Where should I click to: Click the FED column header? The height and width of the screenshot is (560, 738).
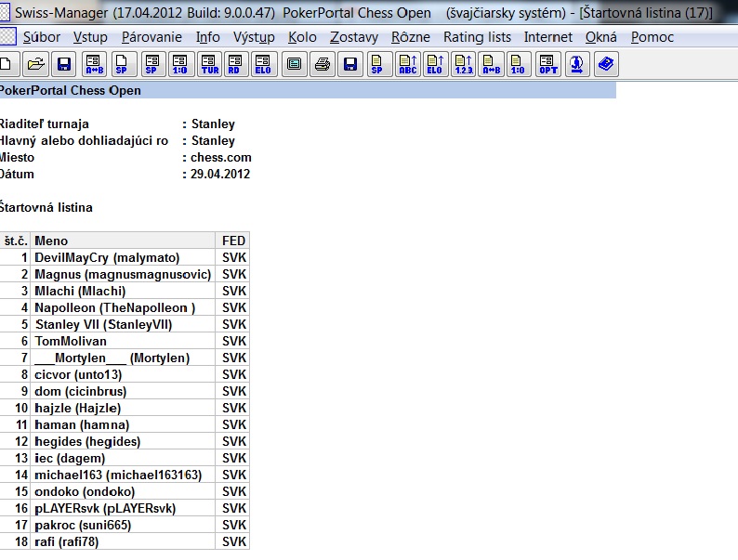[233, 241]
